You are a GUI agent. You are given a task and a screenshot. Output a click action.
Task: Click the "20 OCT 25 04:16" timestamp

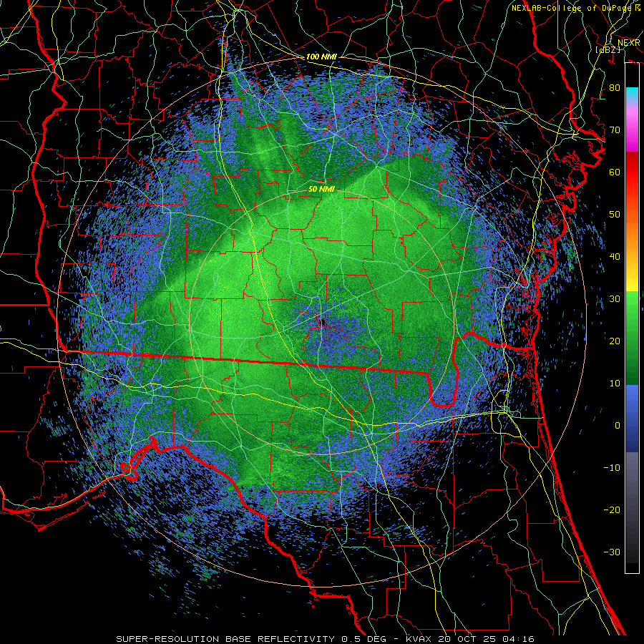pyautogui.click(x=487, y=639)
